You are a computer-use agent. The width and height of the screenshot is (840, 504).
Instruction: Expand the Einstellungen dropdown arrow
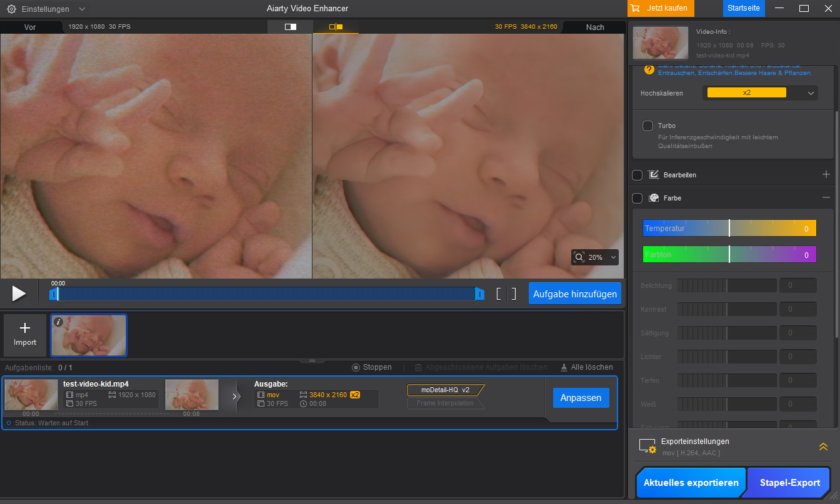coord(82,9)
